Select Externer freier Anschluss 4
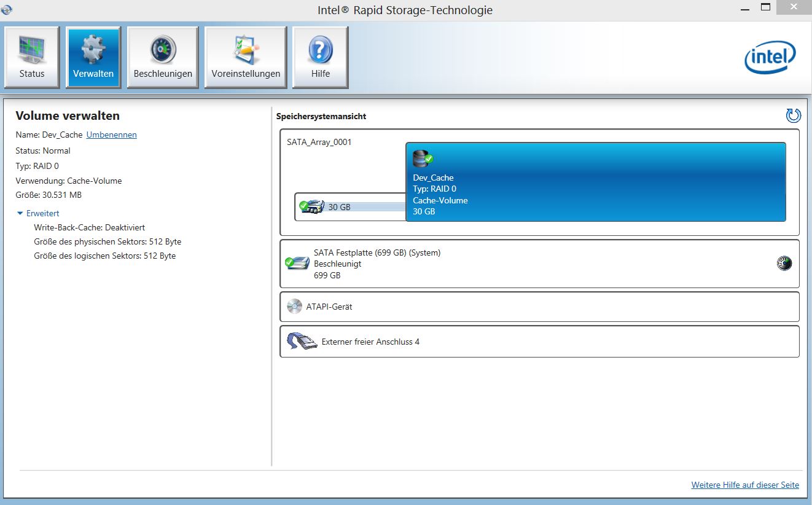 pyautogui.click(x=539, y=342)
